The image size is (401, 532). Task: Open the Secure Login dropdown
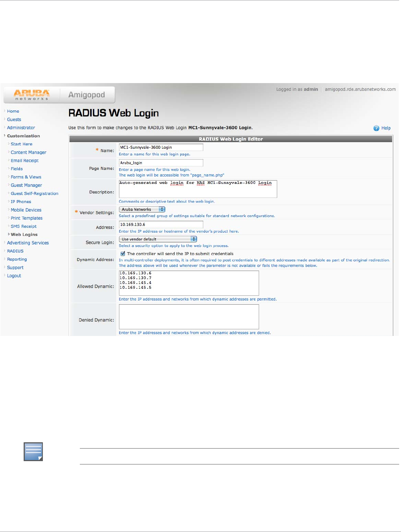[158, 239]
